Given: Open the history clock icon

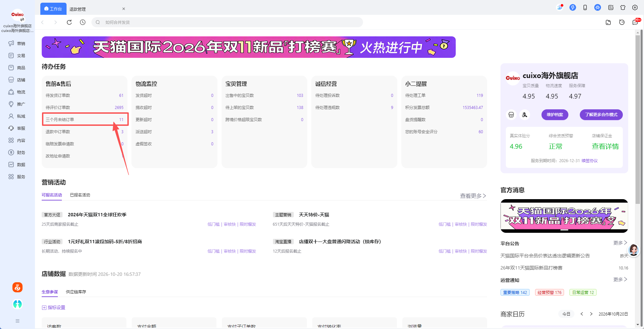Looking at the screenshot, I should point(83,22).
